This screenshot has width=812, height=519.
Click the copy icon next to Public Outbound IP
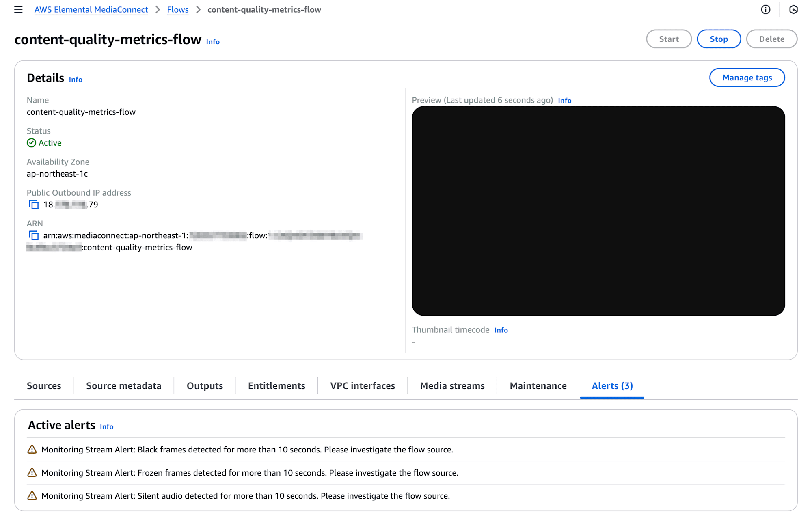(x=33, y=204)
